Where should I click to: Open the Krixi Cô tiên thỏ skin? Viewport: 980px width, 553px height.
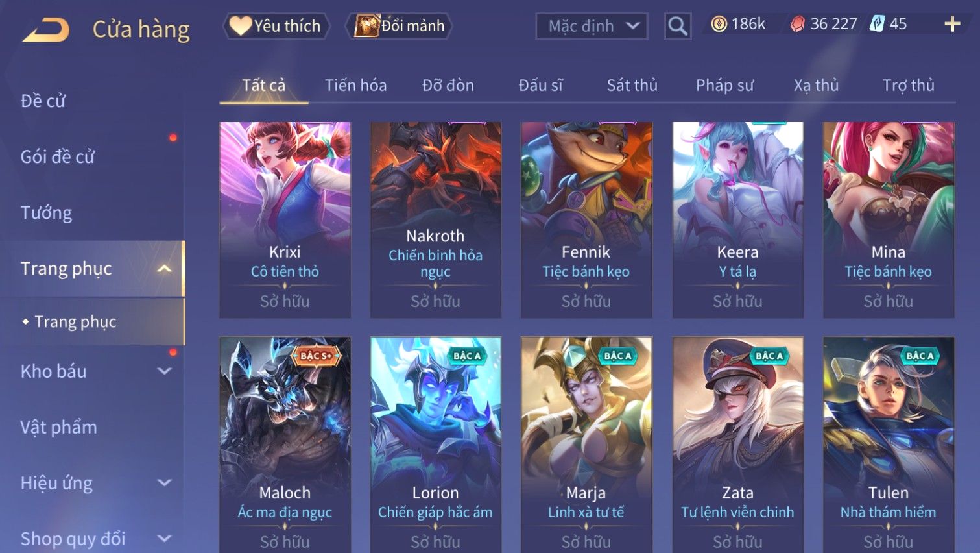(x=285, y=220)
